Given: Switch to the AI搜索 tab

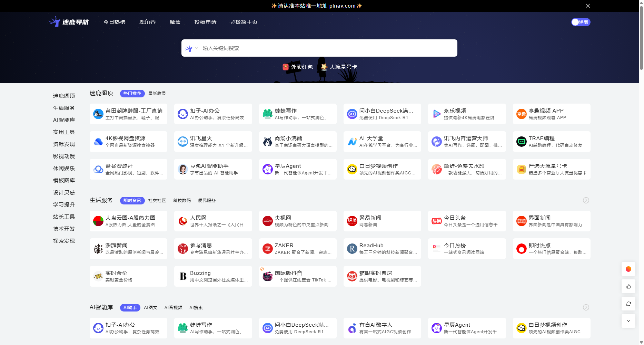Looking at the screenshot, I should click(196, 308).
